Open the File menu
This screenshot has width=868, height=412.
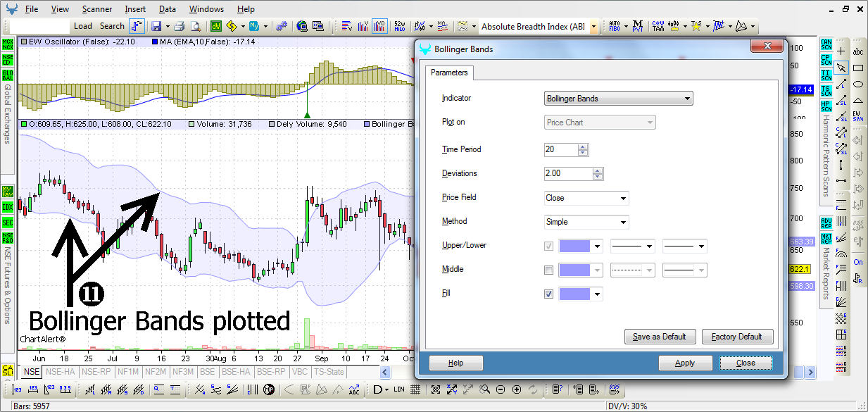click(x=32, y=9)
